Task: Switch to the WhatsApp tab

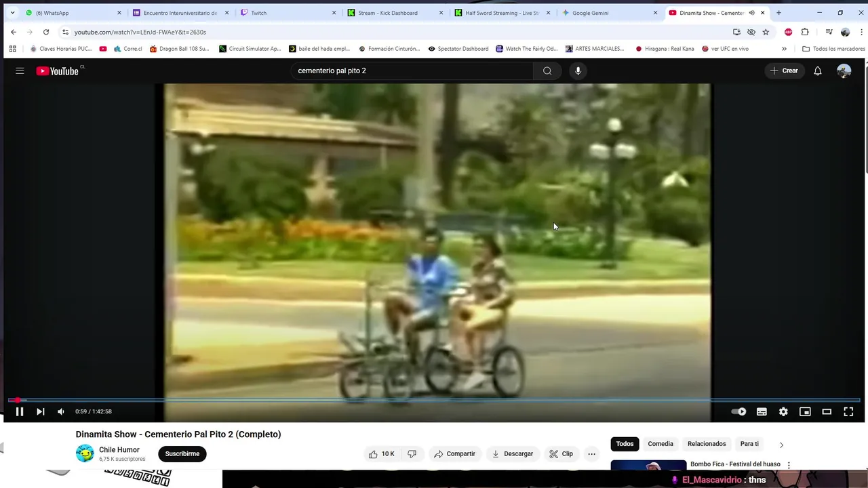Action: pyautogui.click(x=73, y=13)
